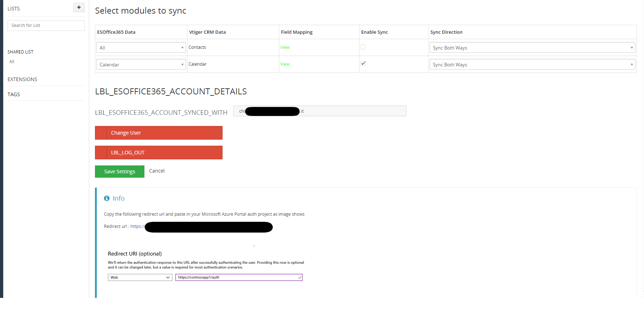644x323 pixels.
Task: Click the Redirect URI (optional) heading
Action: [135, 254]
